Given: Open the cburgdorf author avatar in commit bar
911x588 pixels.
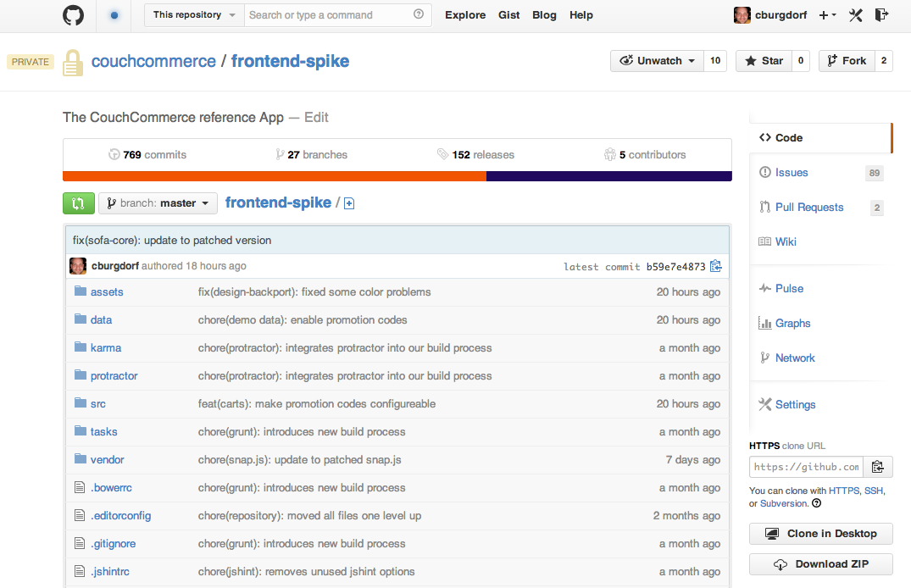Looking at the screenshot, I should coord(78,266).
